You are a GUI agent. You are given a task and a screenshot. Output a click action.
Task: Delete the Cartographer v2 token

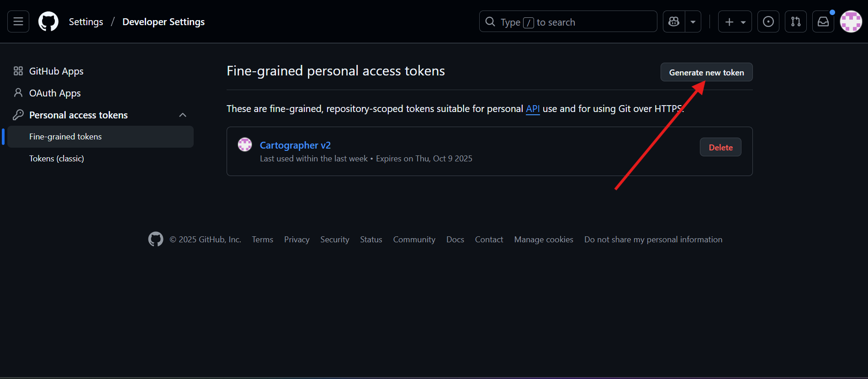[720, 147]
